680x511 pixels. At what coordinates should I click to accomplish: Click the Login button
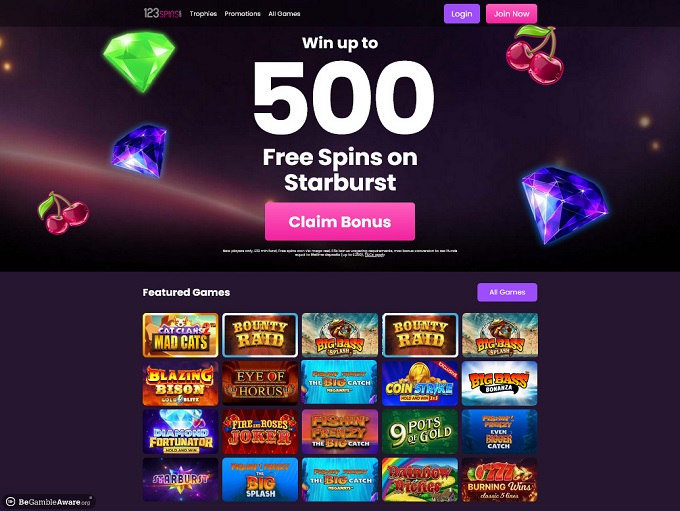pyautogui.click(x=462, y=14)
